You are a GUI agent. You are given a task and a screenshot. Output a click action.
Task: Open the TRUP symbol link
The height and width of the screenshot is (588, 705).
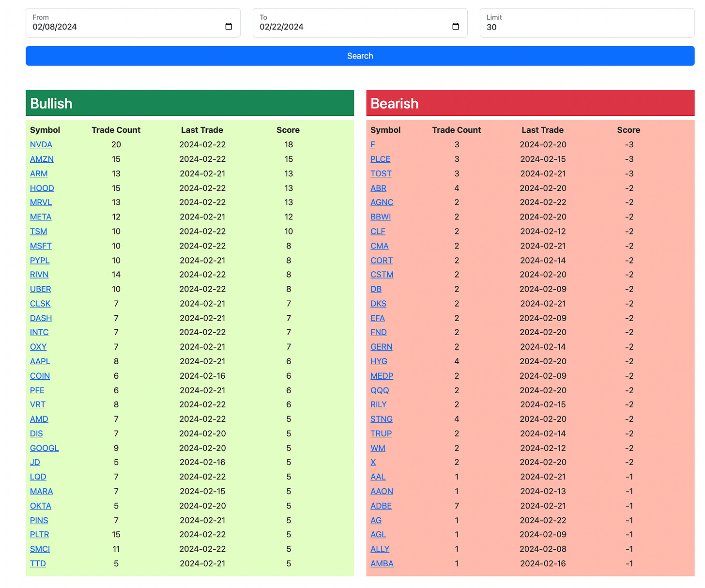[381, 433]
